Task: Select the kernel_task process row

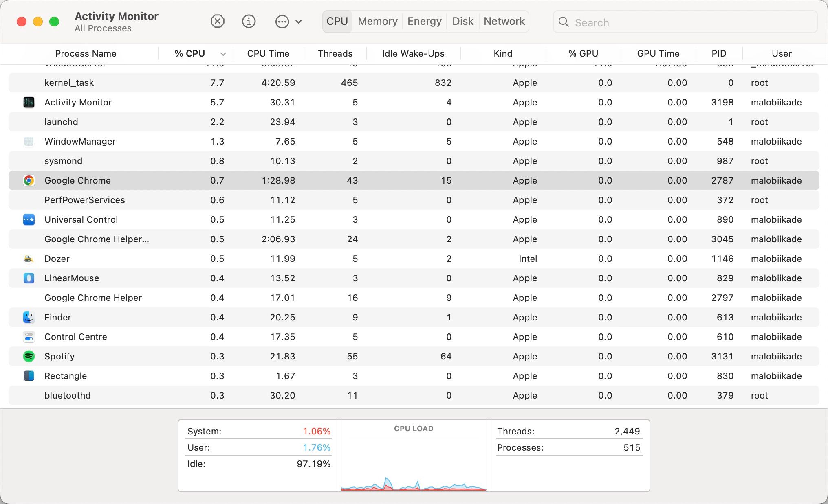Action: pyautogui.click(x=414, y=83)
